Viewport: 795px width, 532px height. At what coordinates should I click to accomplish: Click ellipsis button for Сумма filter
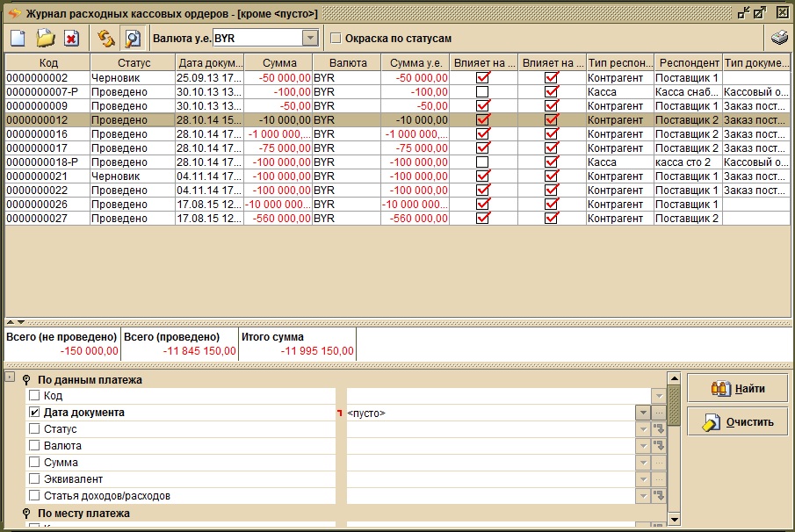point(659,463)
